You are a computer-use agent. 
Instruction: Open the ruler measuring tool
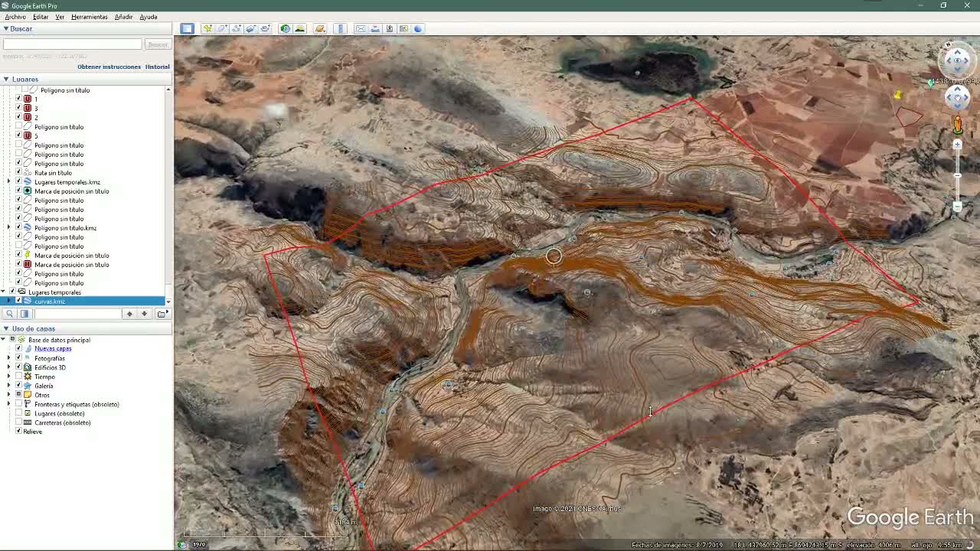(341, 28)
